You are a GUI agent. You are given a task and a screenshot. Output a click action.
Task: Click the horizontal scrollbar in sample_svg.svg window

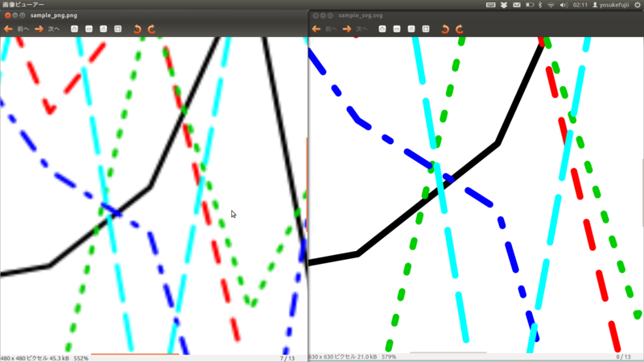[448, 352]
